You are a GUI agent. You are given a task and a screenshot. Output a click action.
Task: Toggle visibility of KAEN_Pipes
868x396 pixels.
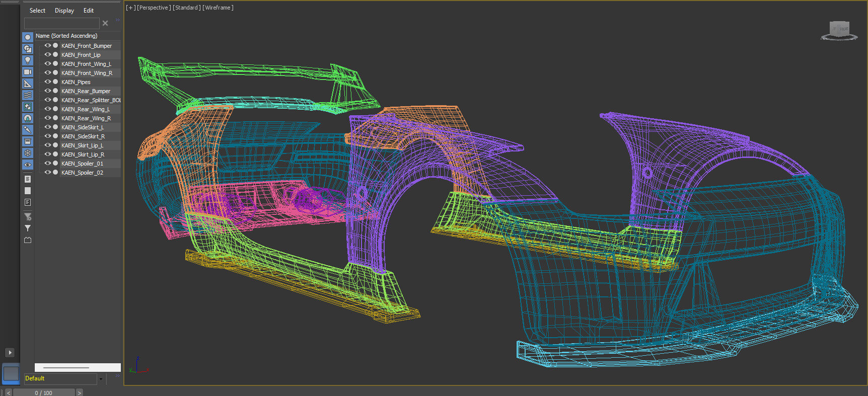pyautogui.click(x=48, y=82)
